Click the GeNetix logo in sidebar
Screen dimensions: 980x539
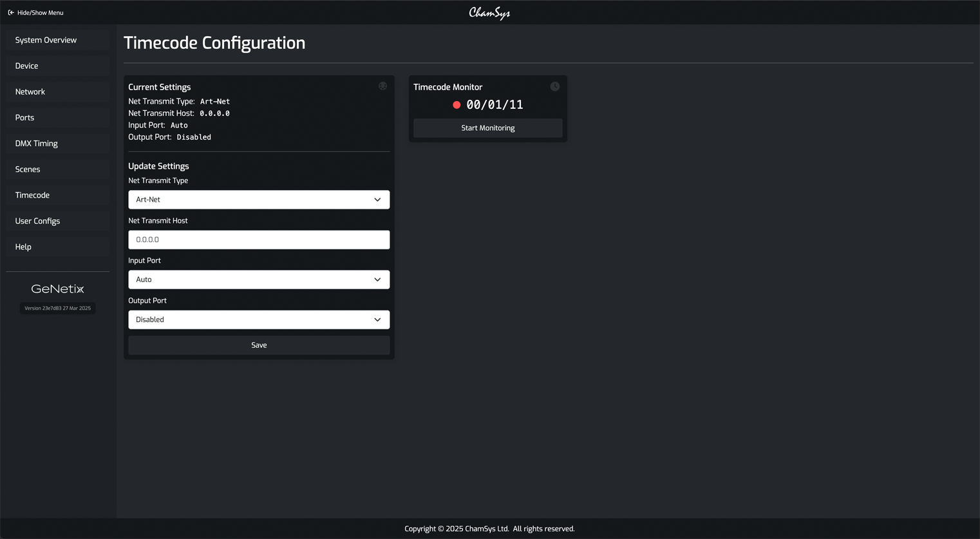coord(57,289)
